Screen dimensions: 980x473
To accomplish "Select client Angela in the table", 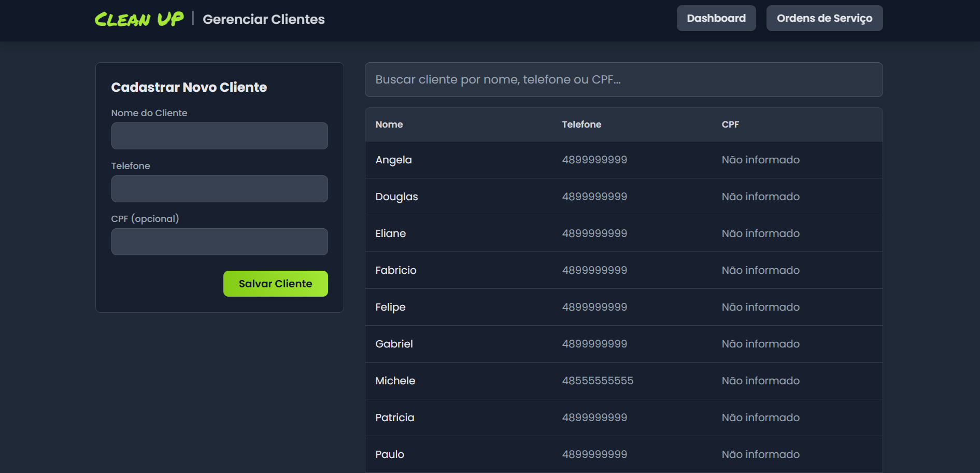I will point(394,160).
